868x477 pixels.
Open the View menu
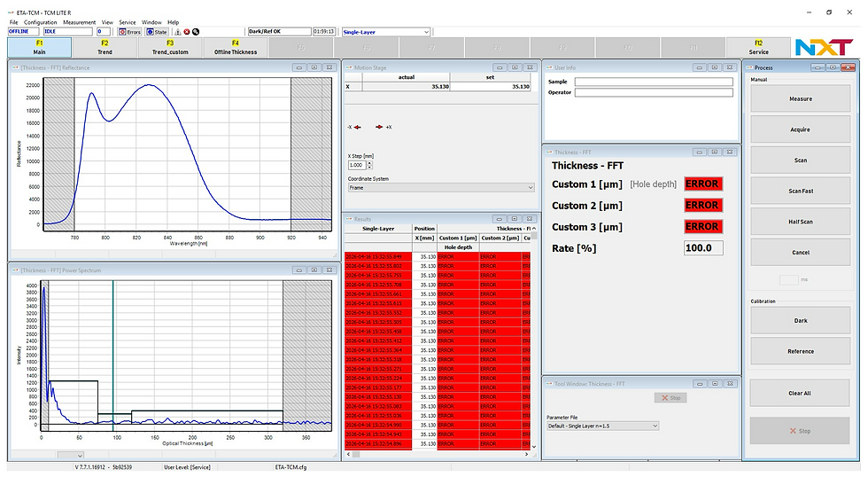pos(107,22)
